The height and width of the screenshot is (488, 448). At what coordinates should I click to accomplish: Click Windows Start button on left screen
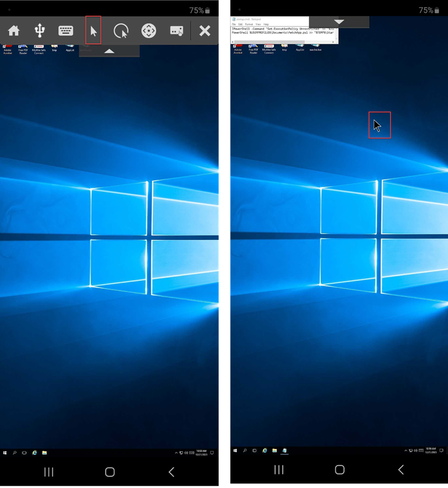(5, 453)
